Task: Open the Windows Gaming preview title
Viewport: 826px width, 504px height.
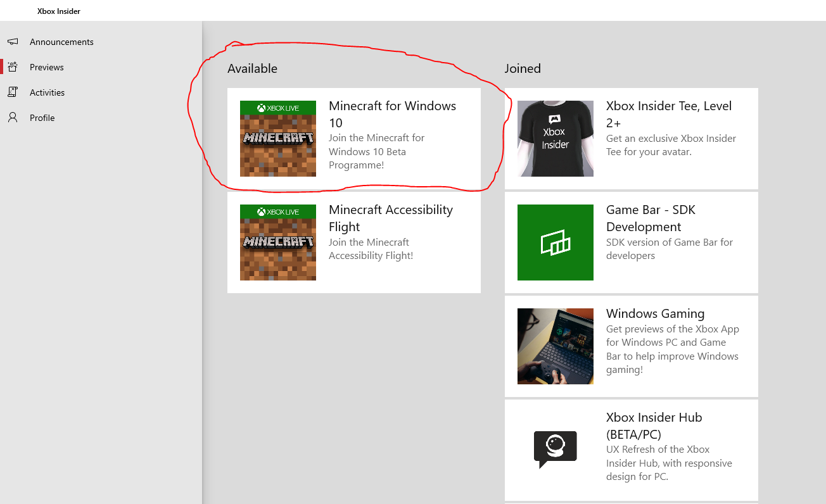Action: coord(656,313)
